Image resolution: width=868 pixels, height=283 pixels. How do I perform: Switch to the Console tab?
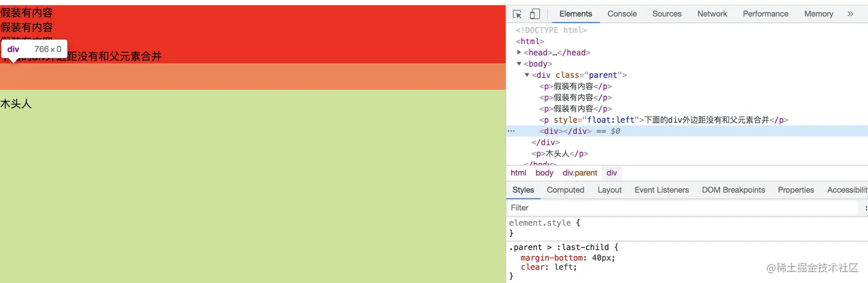(622, 14)
